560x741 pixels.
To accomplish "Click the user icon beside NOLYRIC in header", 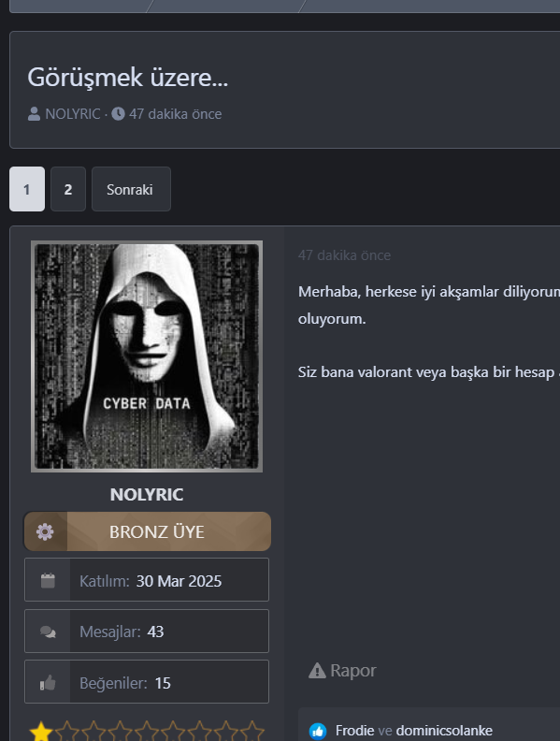I will point(34,114).
